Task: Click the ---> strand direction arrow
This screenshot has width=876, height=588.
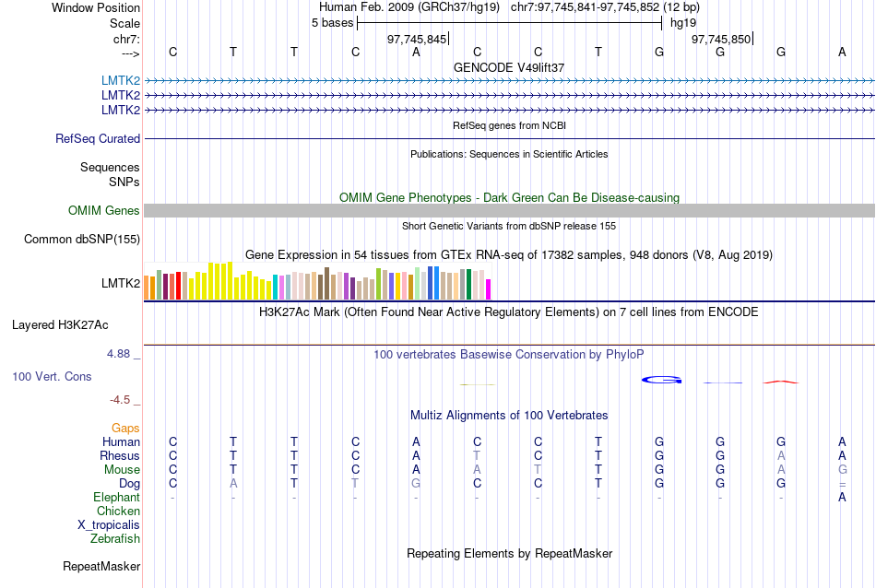Action: tap(131, 53)
